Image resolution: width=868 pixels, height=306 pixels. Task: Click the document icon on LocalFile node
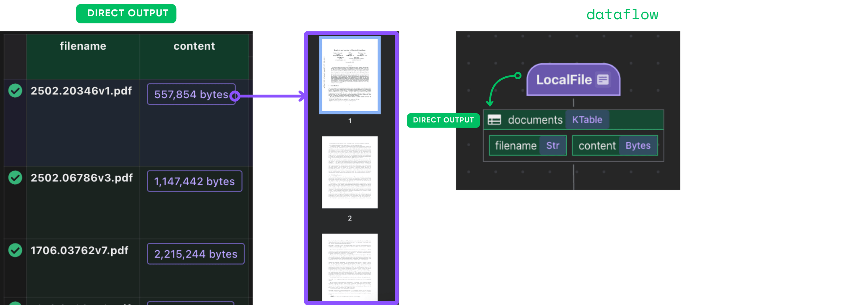pos(603,80)
